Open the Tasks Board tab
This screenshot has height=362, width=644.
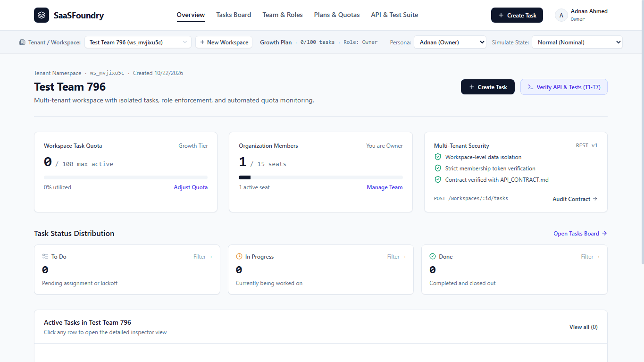tap(234, 15)
